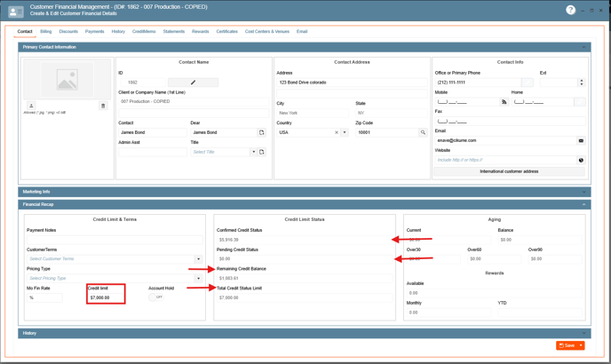The image size is (611, 364).
Task: Open the Customer Terms dropdown
Action: tap(198, 259)
